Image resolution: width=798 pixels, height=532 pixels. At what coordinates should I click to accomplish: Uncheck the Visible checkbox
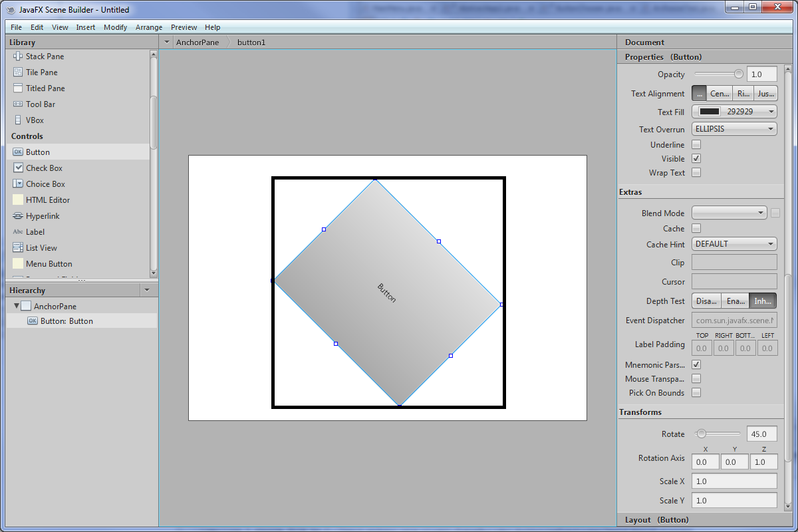pyautogui.click(x=696, y=159)
